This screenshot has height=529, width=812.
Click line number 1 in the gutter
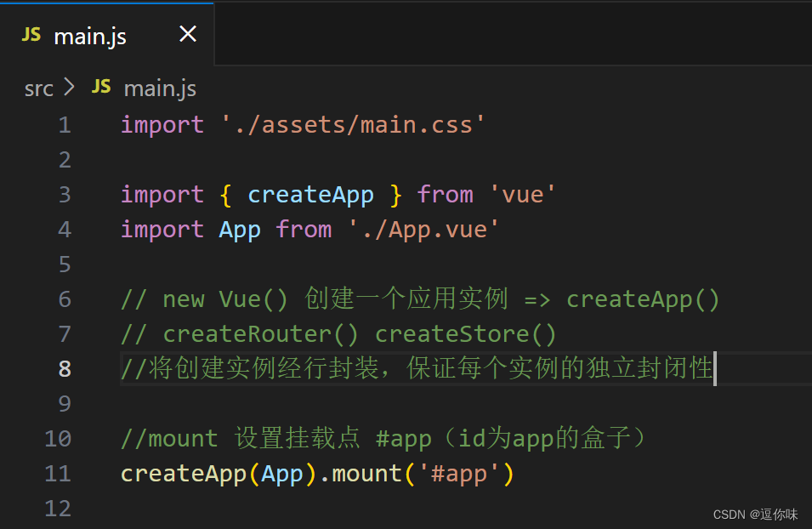65,124
